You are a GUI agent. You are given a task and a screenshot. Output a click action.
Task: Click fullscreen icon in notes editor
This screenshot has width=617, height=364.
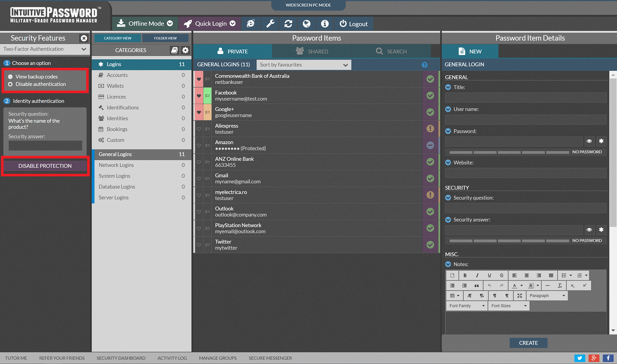tap(520, 296)
